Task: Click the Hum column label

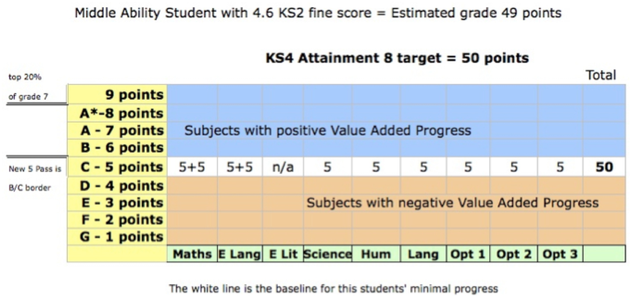Action: [x=376, y=254]
